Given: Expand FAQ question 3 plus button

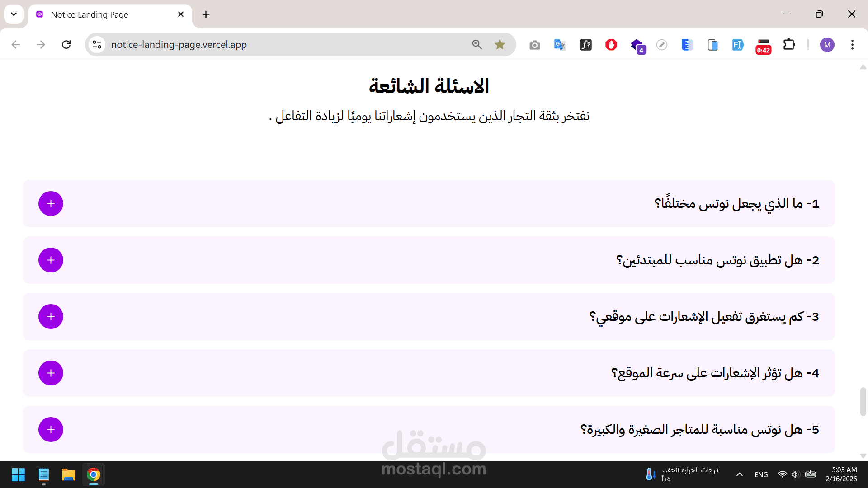Looking at the screenshot, I should (x=51, y=317).
